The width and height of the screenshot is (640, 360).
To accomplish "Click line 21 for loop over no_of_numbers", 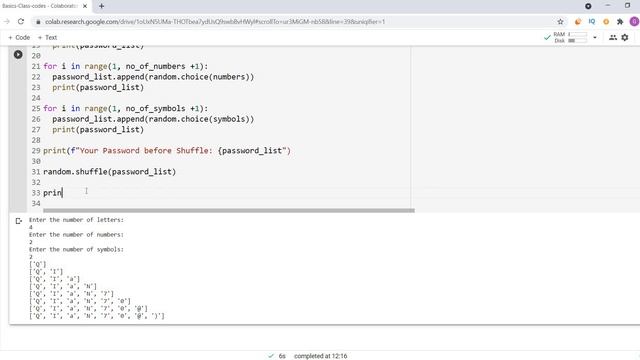I will [125, 66].
